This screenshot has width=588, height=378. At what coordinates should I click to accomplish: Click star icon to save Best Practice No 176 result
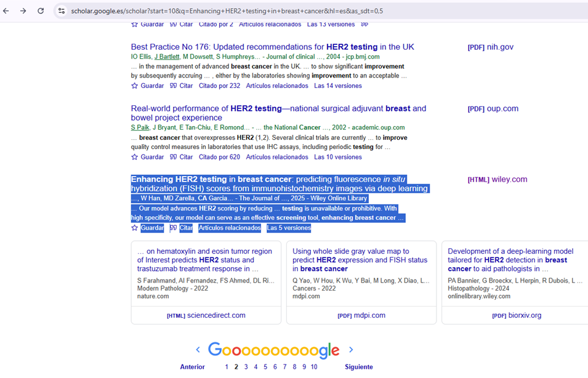coord(135,86)
